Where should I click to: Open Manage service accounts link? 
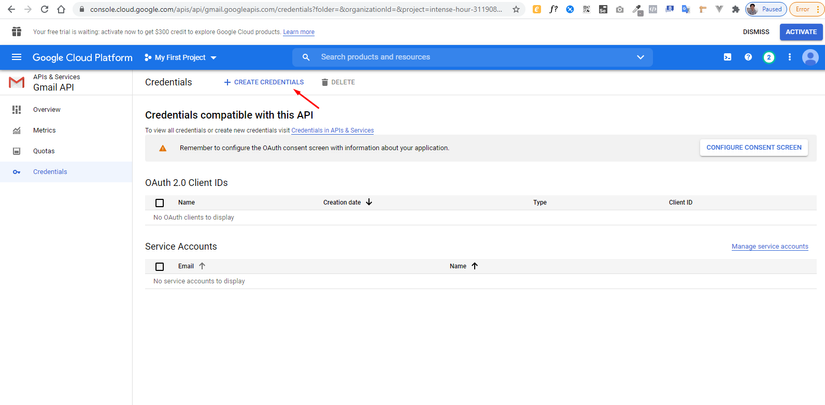pyautogui.click(x=770, y=247)
